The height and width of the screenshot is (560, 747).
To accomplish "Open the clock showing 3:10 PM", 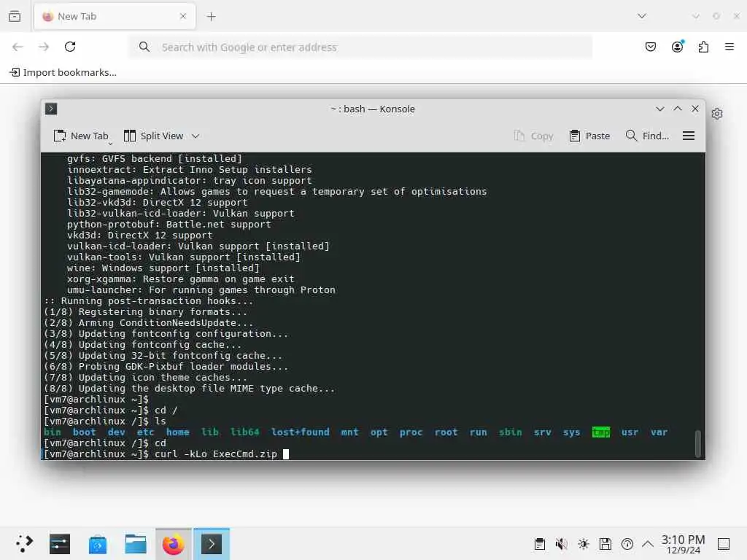I will [x=683, y=544].
